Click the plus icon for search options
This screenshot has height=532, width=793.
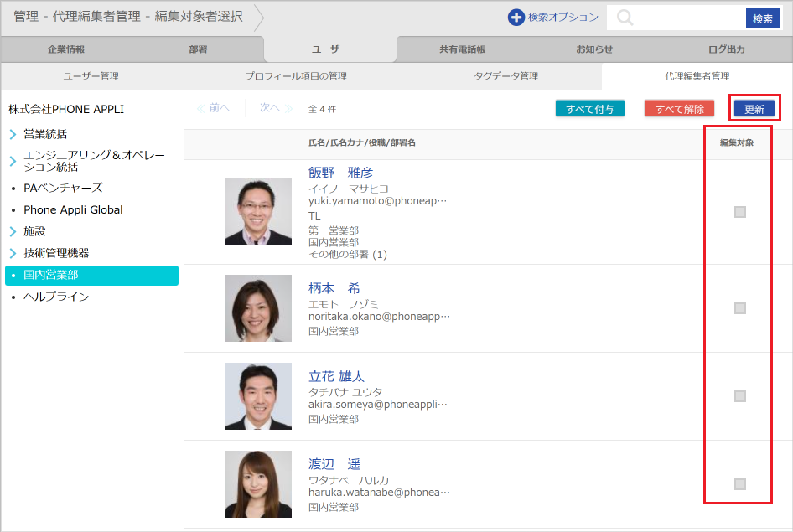[516, 18]
